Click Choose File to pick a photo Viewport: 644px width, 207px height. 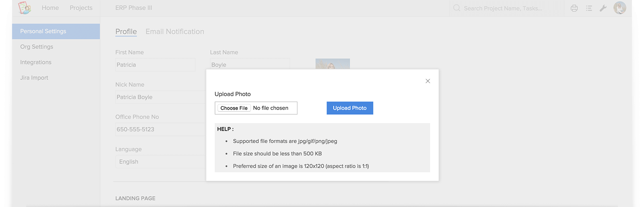(x=234, y=108)
